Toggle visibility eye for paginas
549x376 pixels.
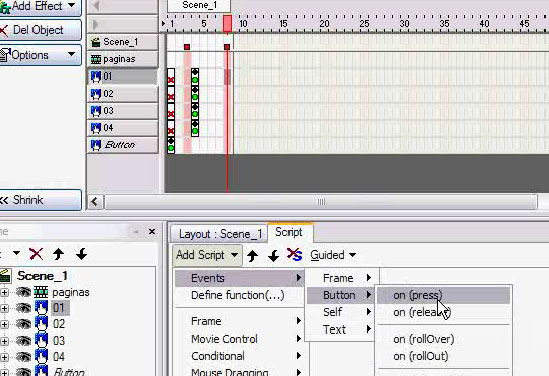click(23, 292)
